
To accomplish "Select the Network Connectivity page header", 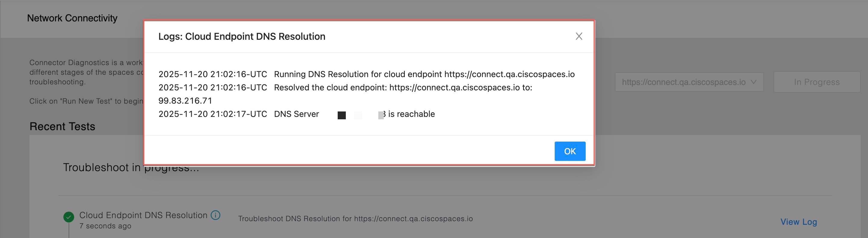I will (x=72, y=18).
